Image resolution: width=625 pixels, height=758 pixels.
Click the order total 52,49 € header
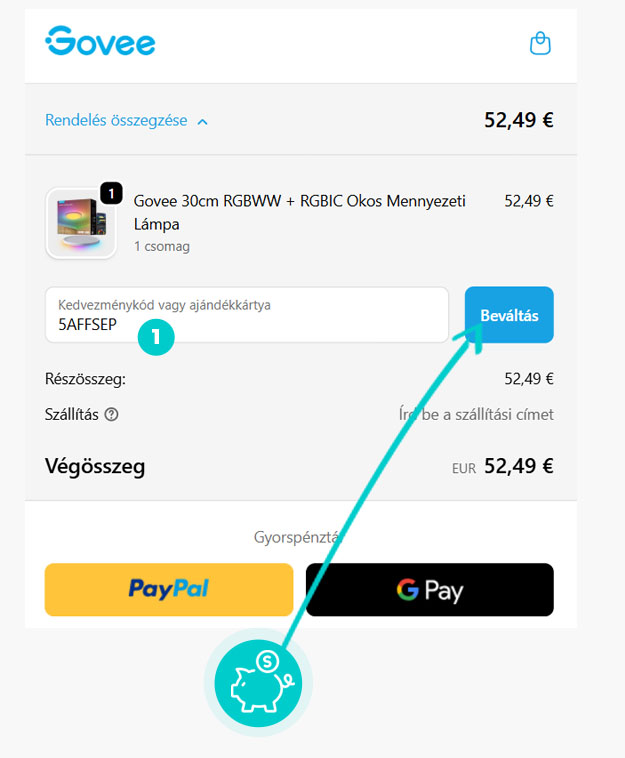click(519, 120)
